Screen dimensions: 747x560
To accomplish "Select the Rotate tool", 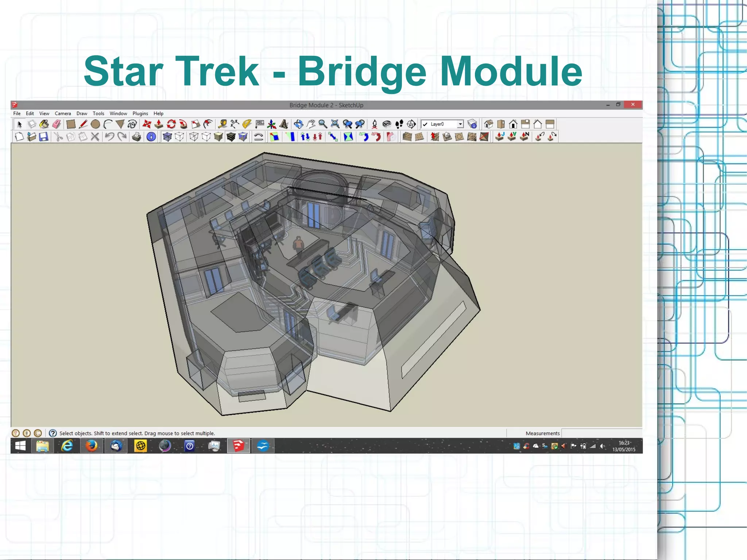I will [x=171, y=124].
